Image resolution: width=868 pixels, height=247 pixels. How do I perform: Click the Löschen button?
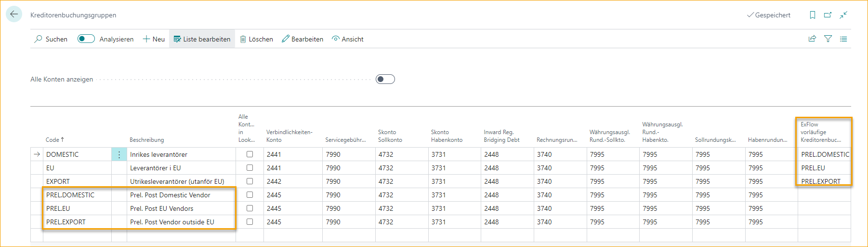[x=256, y=39]
